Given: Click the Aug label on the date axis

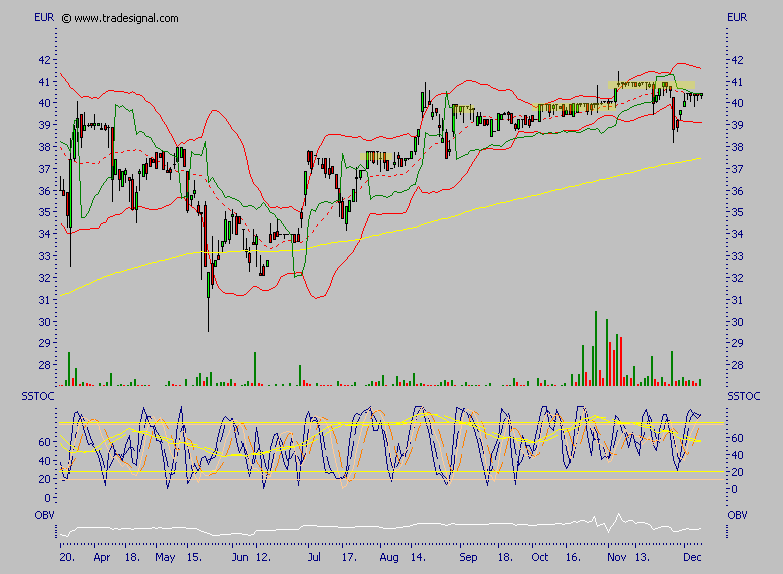Looking at the screenshot, I should point(389,558).
